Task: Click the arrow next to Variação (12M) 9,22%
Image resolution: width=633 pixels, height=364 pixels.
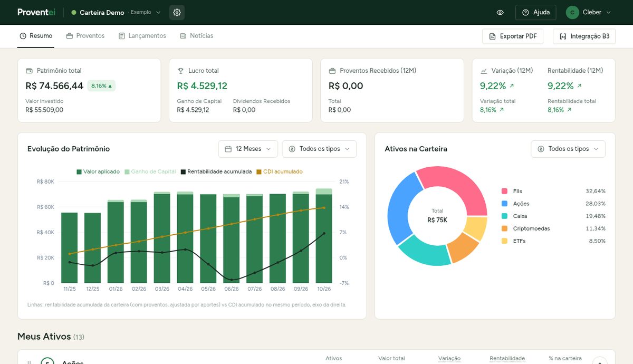Action: tap(512, 86)
